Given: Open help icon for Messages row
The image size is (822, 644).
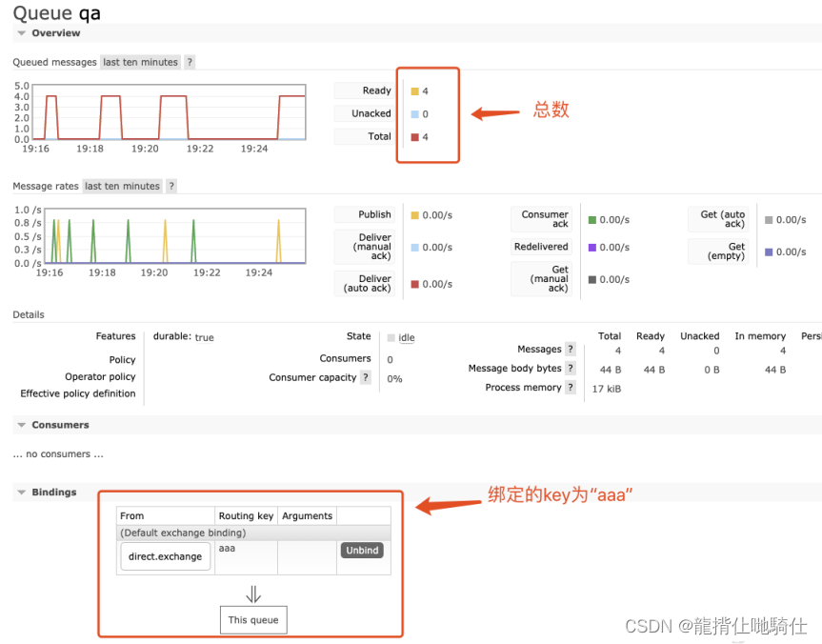Looking at the screenshot, I should point(571,349).
